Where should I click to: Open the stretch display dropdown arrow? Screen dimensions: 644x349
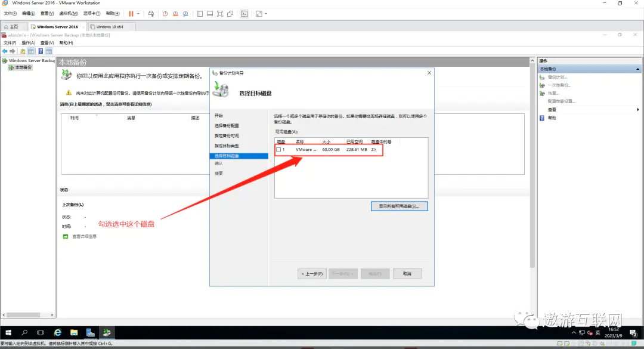point(266,14)
